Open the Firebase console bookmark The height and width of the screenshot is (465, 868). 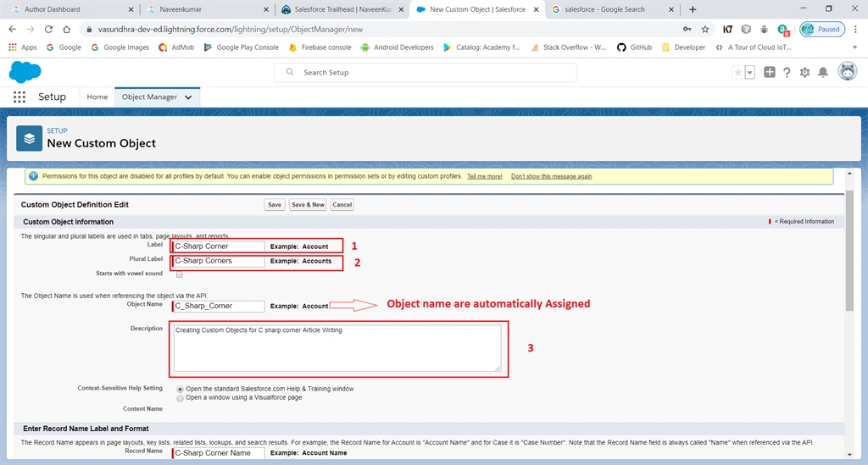click(x=320, y=47)
